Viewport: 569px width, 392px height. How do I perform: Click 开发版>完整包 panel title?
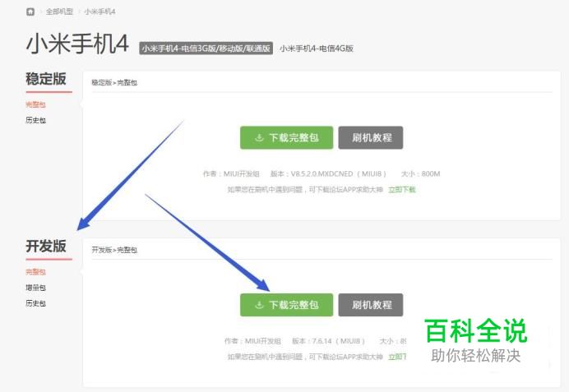pos(114,250)
